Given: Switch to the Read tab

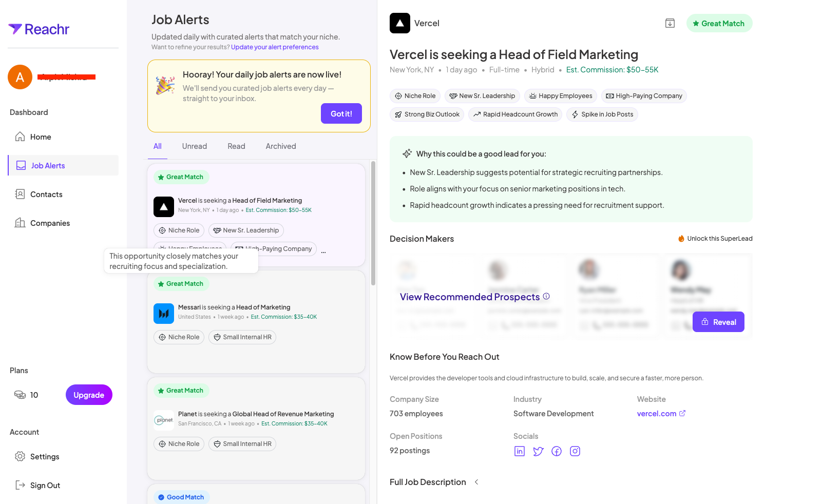Looking at the screenshot, I should tap(236, 146).
